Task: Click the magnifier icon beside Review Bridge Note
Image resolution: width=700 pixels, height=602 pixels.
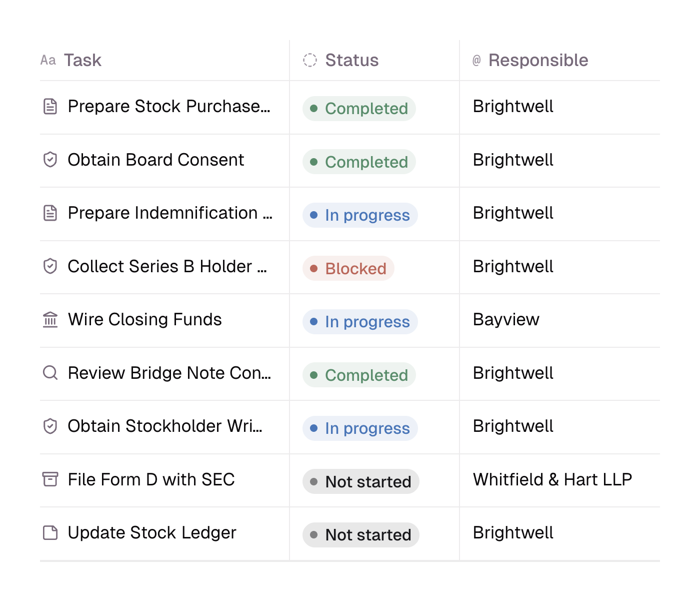Action: click(50, 373)
